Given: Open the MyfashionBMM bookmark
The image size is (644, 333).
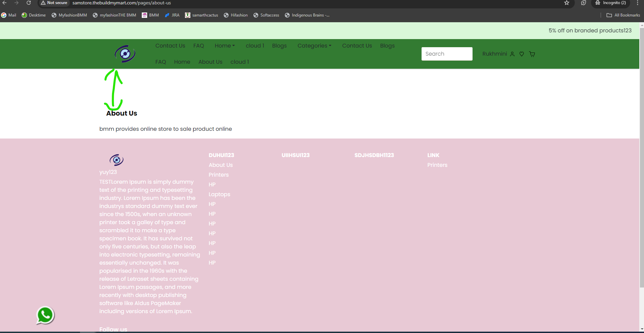Looking at the screenshot, I should pos(69,15).
